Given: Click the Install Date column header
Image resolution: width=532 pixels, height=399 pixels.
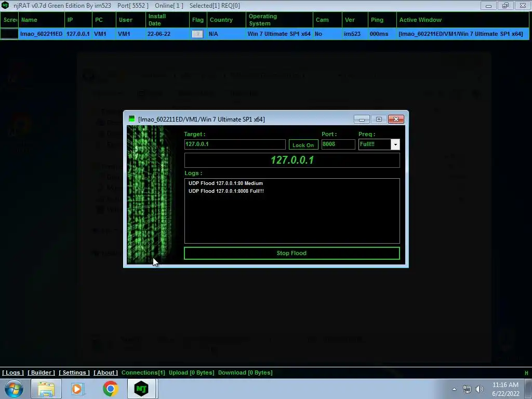Looking at the screenshot, I should coord(168,20).
